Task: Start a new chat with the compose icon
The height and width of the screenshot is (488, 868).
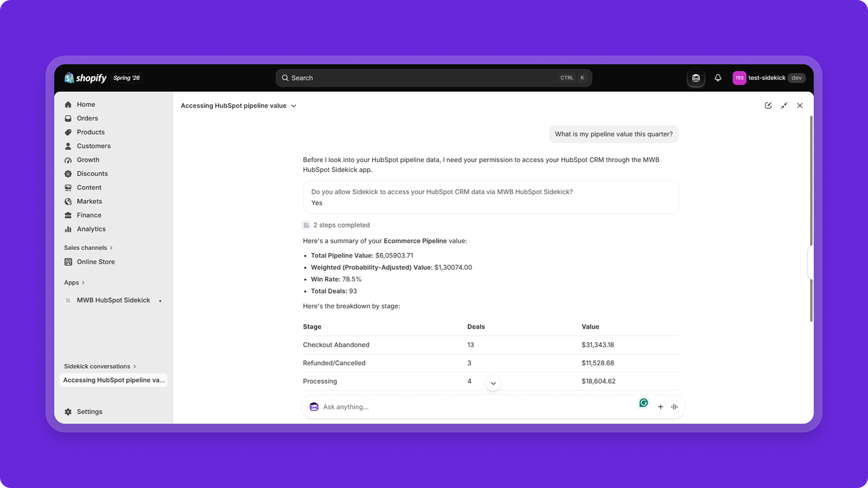Action: [x=768, y=106]
